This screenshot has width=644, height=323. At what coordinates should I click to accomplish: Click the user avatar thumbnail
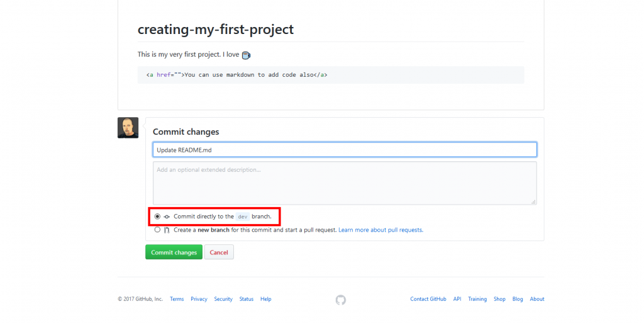click(128, 128)
